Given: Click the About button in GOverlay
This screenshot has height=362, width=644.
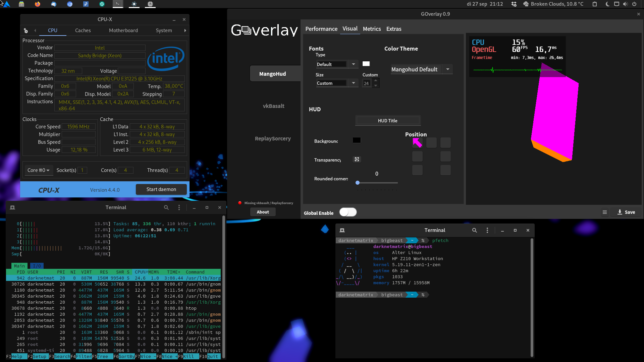Looking at the screenshot, I should coord(263,212).
